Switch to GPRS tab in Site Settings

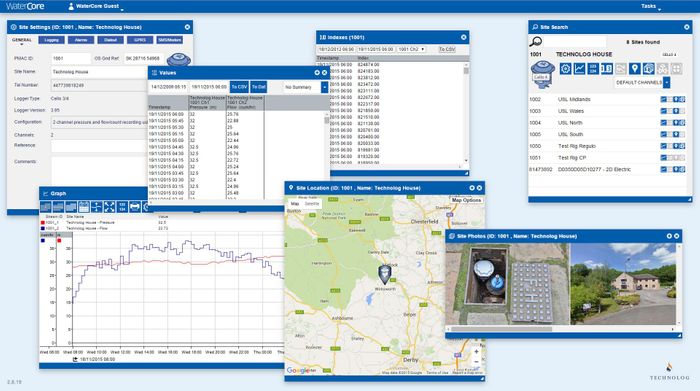[x=140, y=40]
